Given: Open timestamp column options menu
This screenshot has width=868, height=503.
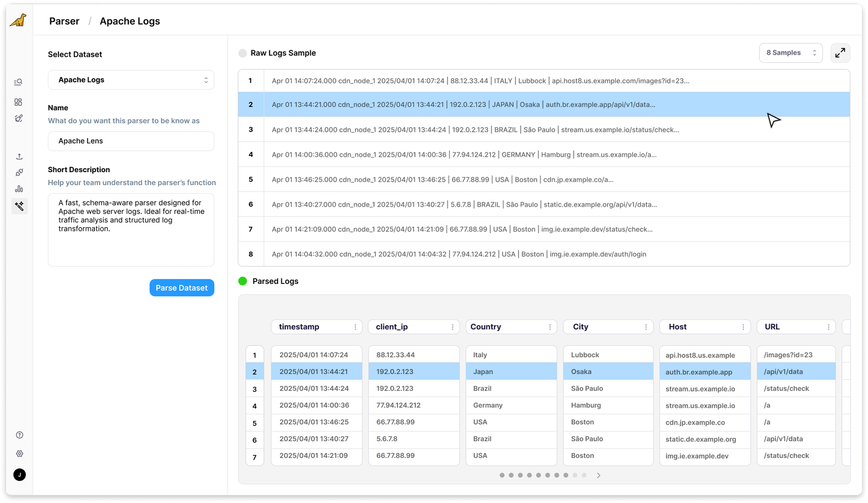Looking at the screenshot, I should pyautogui.click(x=355, y=327).
